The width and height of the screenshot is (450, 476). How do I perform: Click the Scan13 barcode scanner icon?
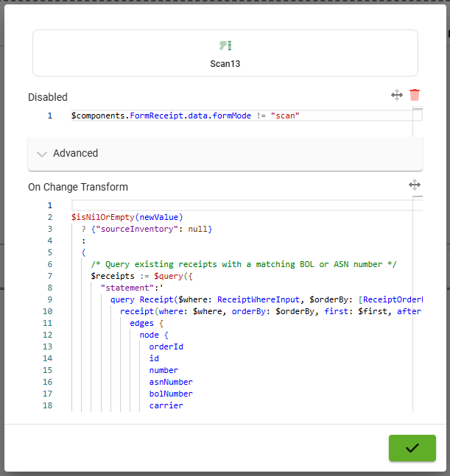(x=225, y=46)
